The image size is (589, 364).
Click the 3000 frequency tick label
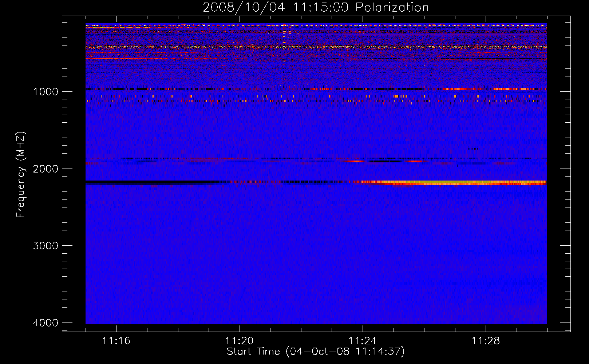(46, 246)
